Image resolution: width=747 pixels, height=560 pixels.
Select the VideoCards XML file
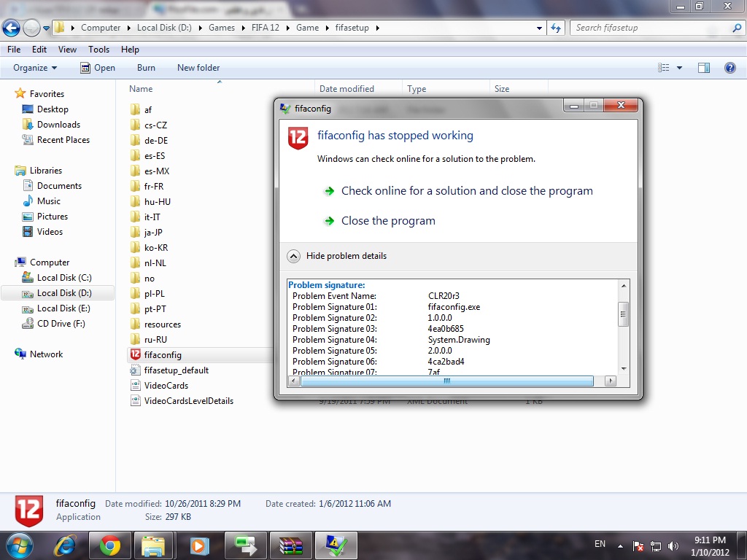166,385
